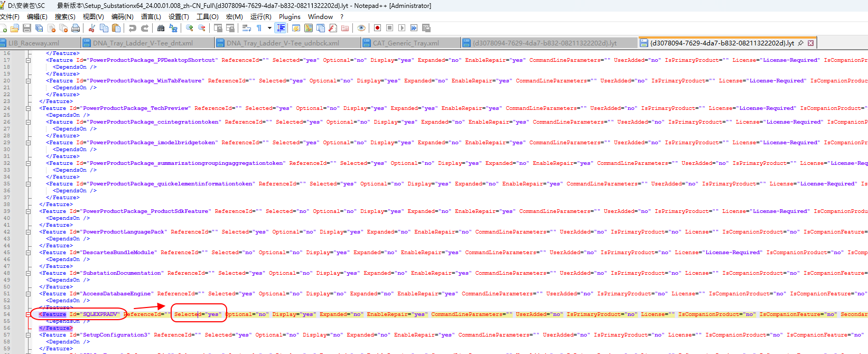Undo the last edit
868x354 pixels.
[x=132, y=28]
